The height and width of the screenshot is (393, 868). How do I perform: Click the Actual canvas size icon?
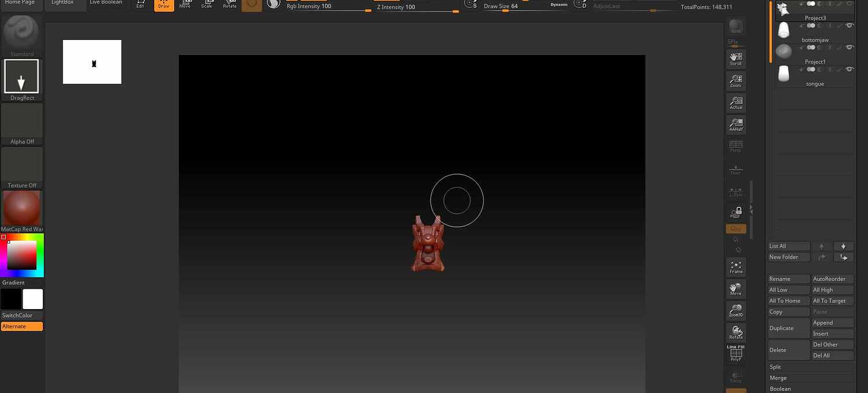click(x=735, y=102)
